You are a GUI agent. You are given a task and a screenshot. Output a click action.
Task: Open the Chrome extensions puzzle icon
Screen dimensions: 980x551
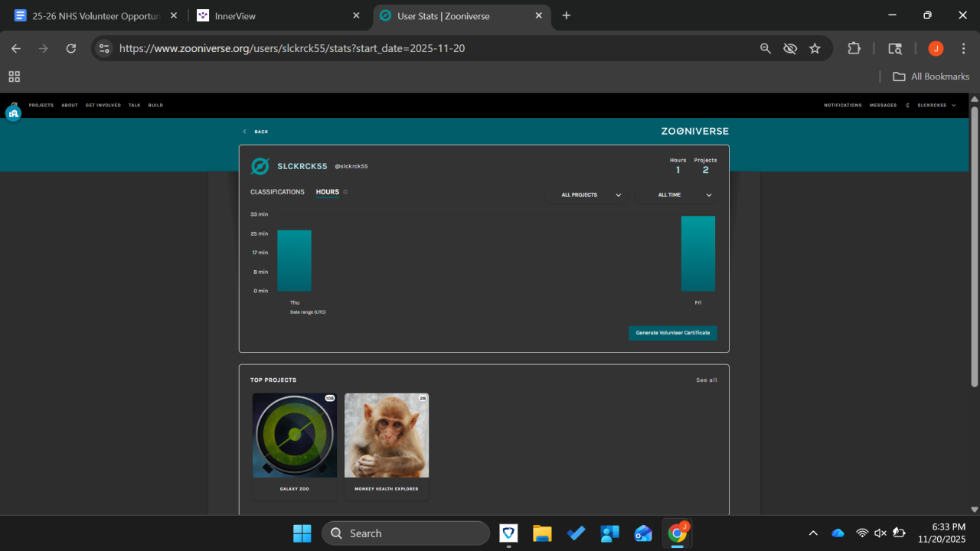(x=854, y=48)
